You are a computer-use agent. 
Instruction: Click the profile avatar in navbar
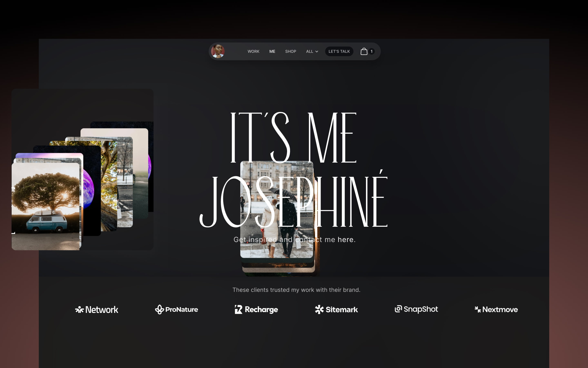[217, 51]
